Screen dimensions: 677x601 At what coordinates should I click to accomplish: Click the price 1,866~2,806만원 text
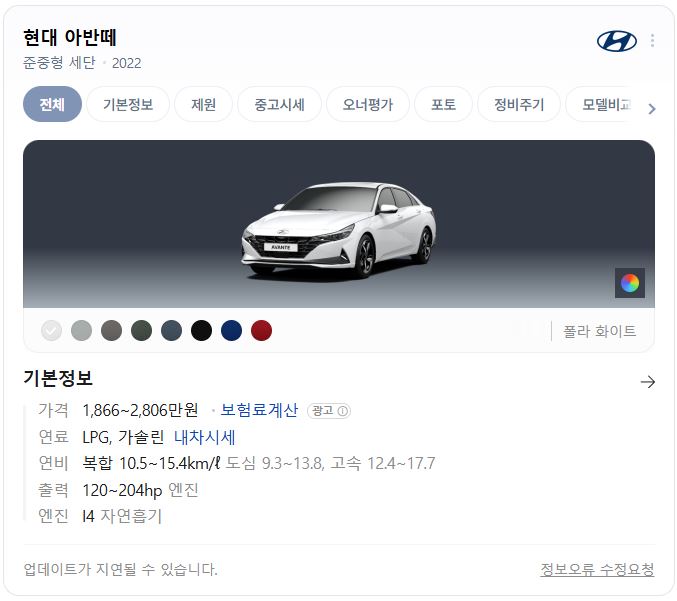140,410
